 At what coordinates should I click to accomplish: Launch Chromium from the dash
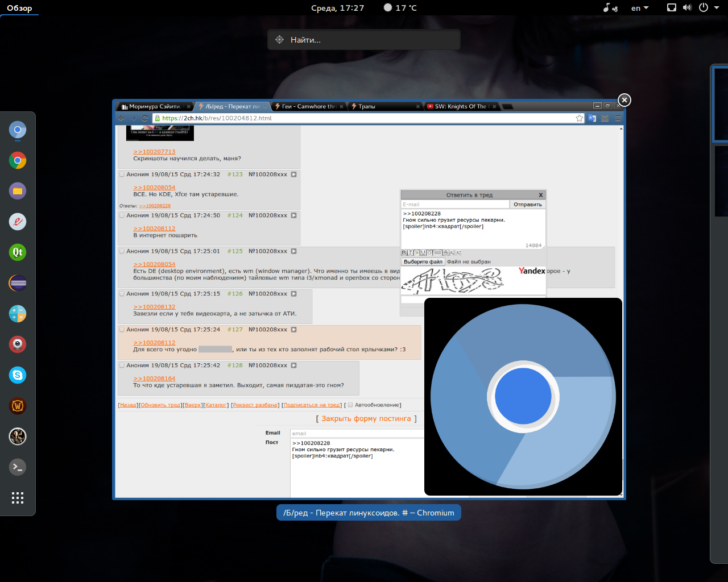18,130
